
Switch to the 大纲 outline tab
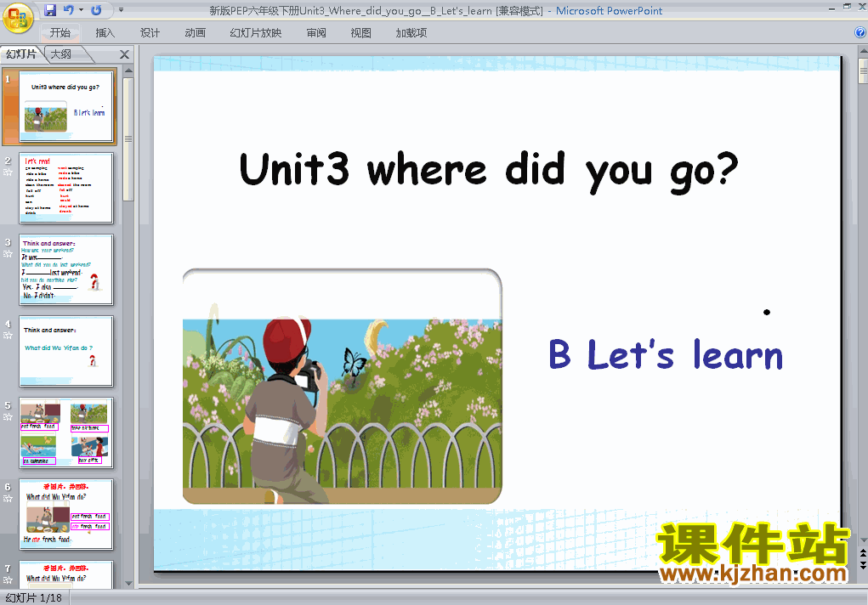point(61,54)
